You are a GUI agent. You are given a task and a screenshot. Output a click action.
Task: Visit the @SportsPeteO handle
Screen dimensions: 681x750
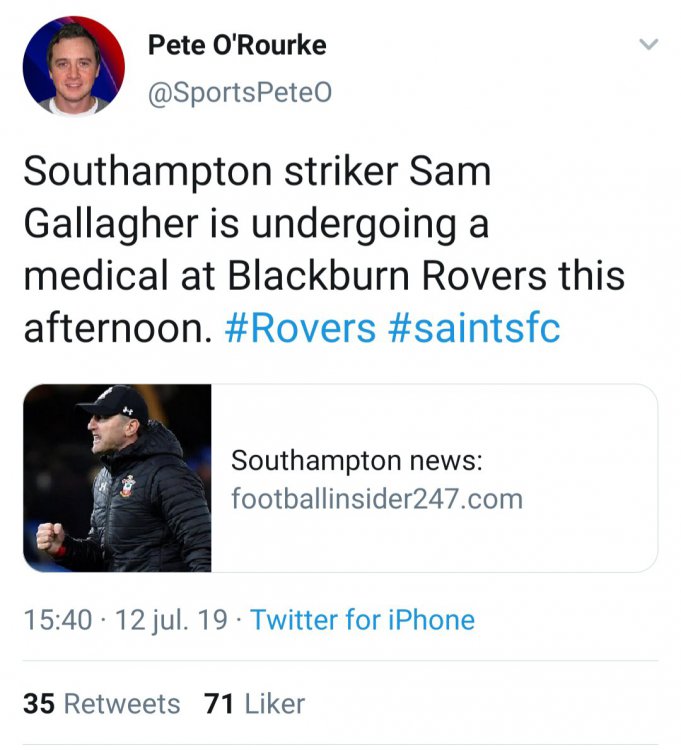pyautogui.click(x=239, y=93)
